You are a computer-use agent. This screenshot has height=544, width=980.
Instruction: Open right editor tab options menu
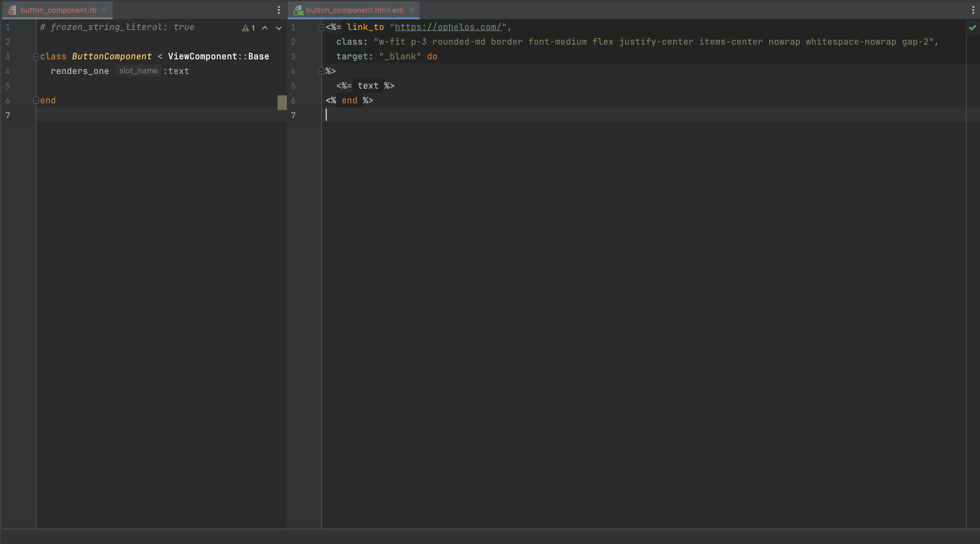click(973, 10)
